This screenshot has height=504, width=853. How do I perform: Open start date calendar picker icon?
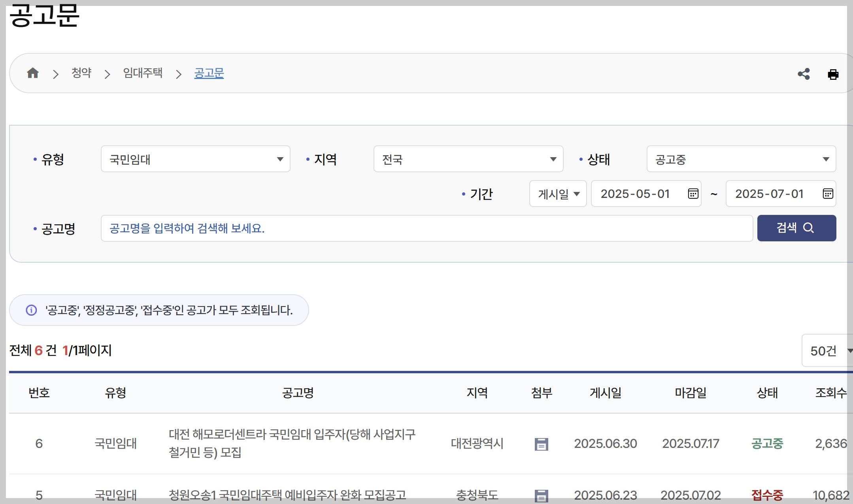pyautogui.click(x=693, y=194)
